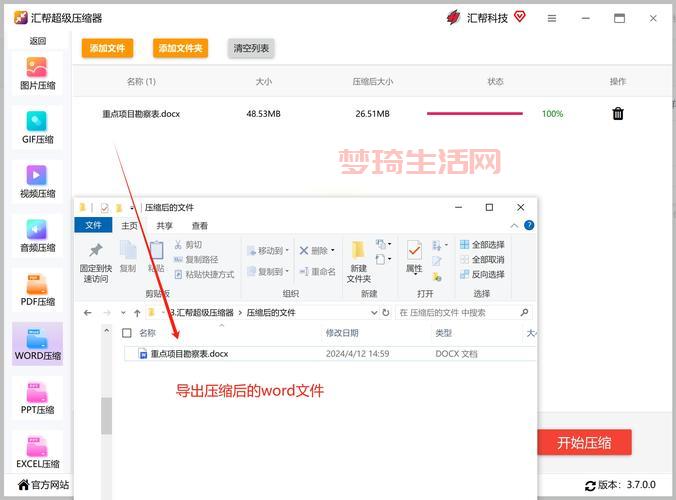Click the Explorer navigation pane scrollbar
The image size is (676, 500).
[x=106, y=416]
